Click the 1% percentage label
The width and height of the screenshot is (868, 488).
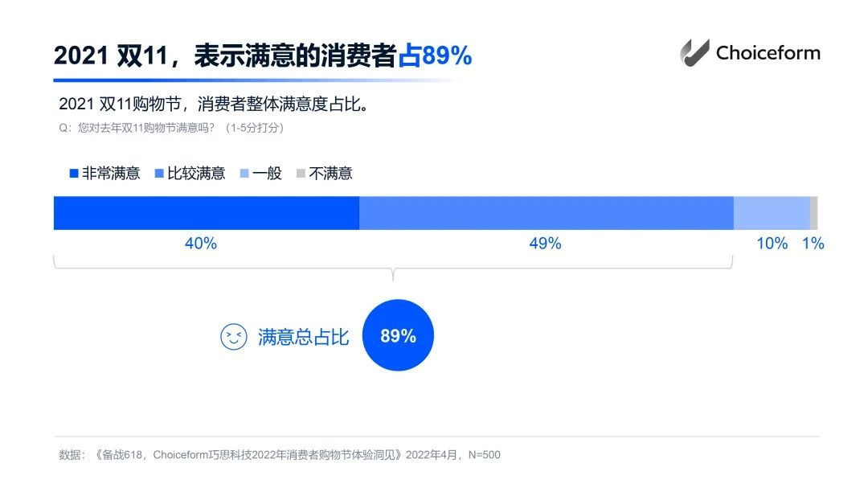point(813,243)
